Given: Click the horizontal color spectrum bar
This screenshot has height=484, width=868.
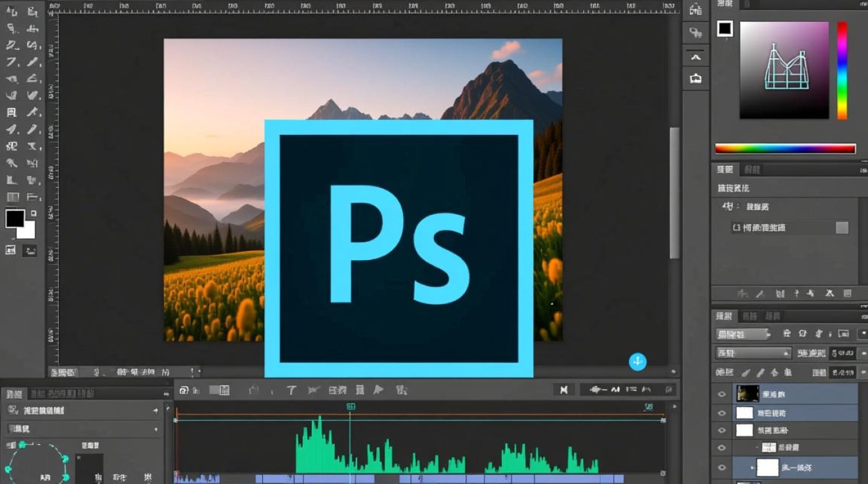Looking at the screenshot, I should (785, 149).
